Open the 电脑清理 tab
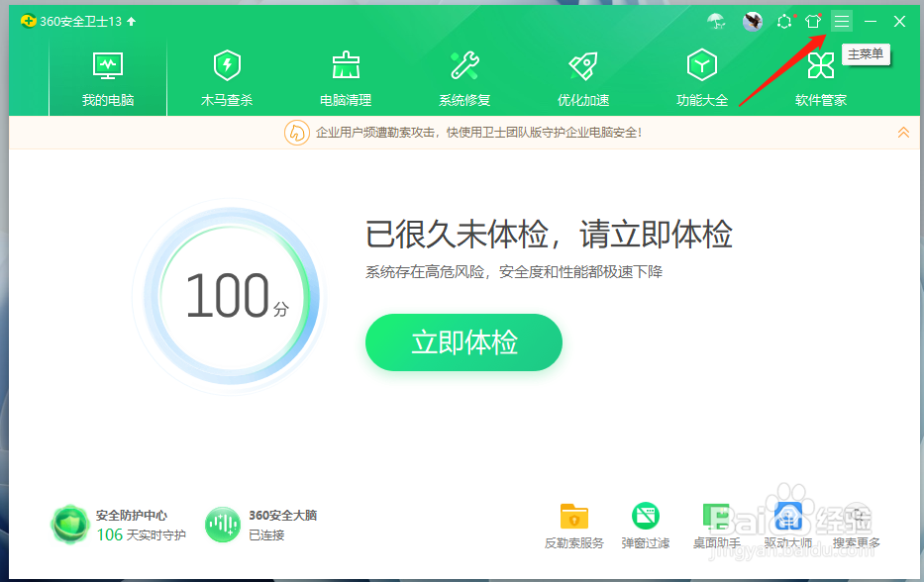Screen dimensions: 924x582 point(346,78)
